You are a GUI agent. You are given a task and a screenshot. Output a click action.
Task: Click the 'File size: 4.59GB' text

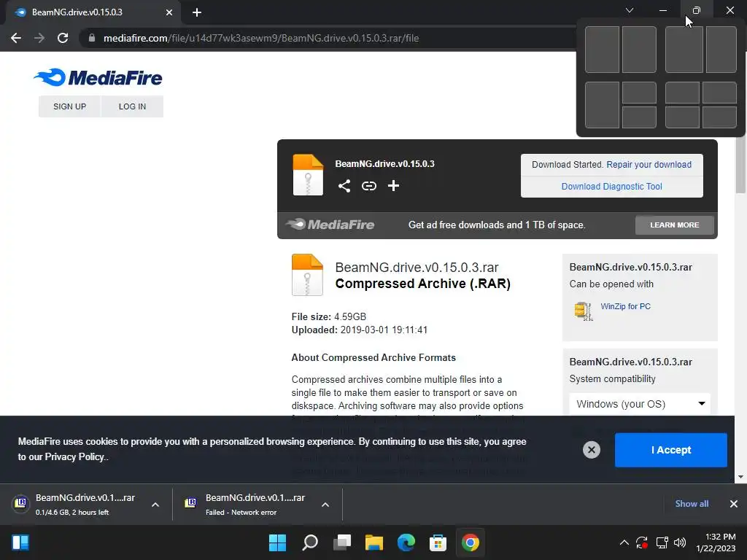pos(329,316)
